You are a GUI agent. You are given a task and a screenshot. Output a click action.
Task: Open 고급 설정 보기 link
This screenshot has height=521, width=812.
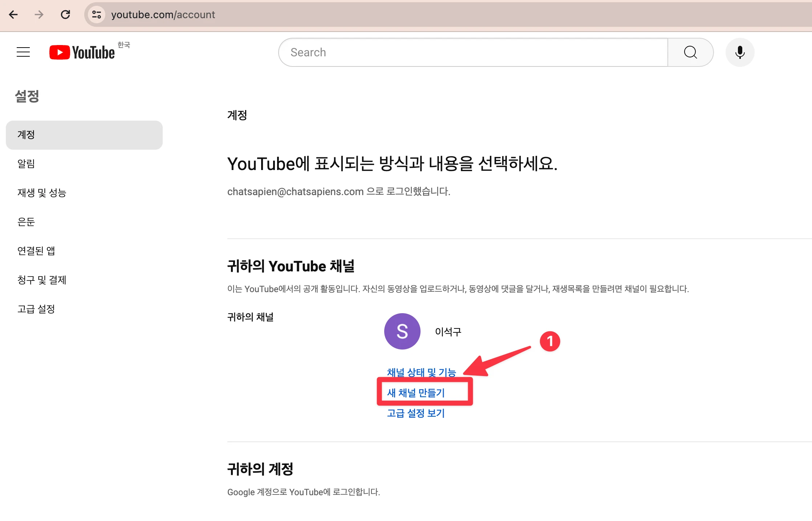click(x=416, y=413)
